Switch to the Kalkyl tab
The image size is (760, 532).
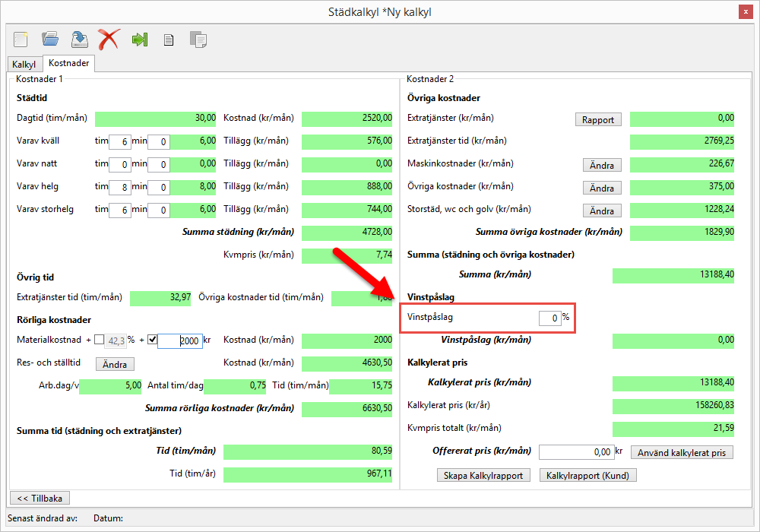pos(24,65)
